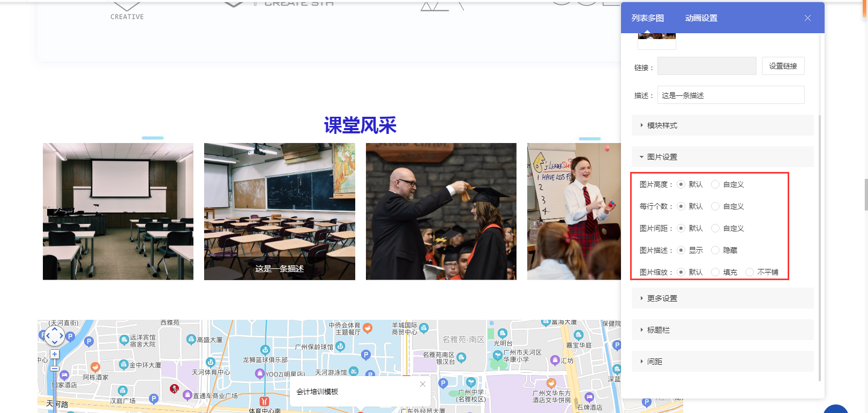Expand the 更多设置 section
The height and width of the screenshot is (413, 868).
click(722, 298)
